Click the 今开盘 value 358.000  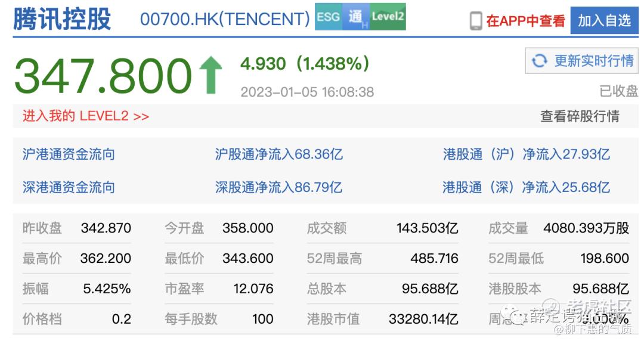[248, 228]
